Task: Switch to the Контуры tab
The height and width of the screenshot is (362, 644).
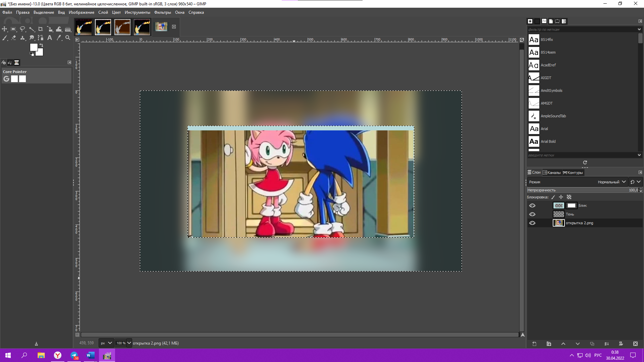Action: pyautogui.click(x=573, y=173)
